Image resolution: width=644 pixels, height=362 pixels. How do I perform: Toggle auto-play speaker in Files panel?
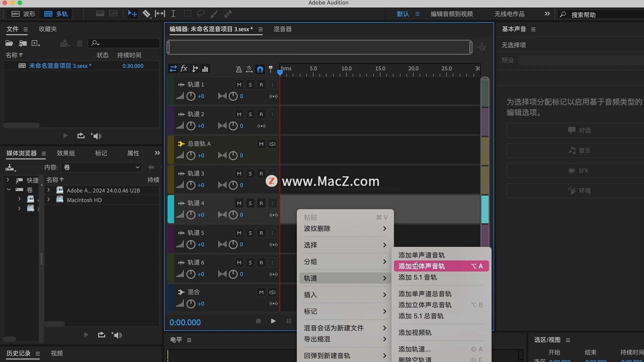pos(96,136)
